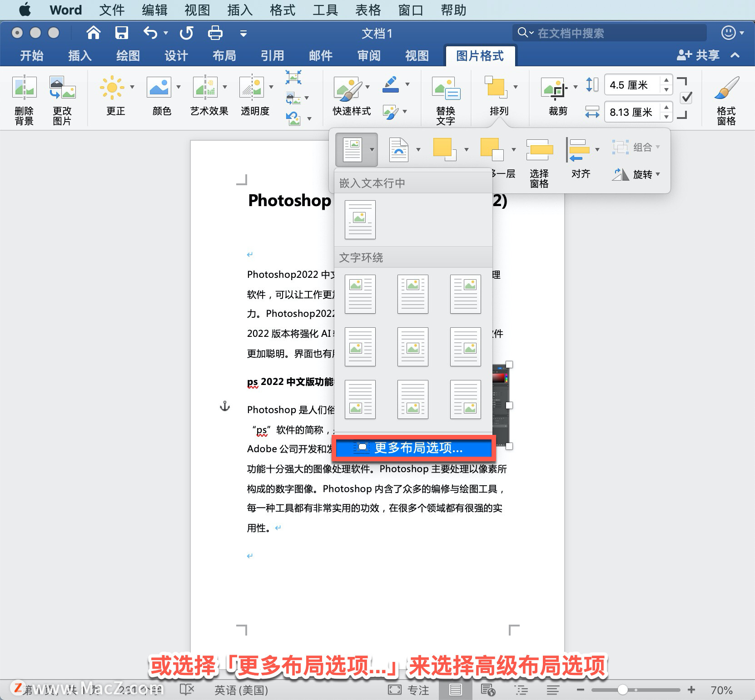Open the Transparency (透明度) icon
The width and height of the screenshot is (755, 700).
click(251, 87)
